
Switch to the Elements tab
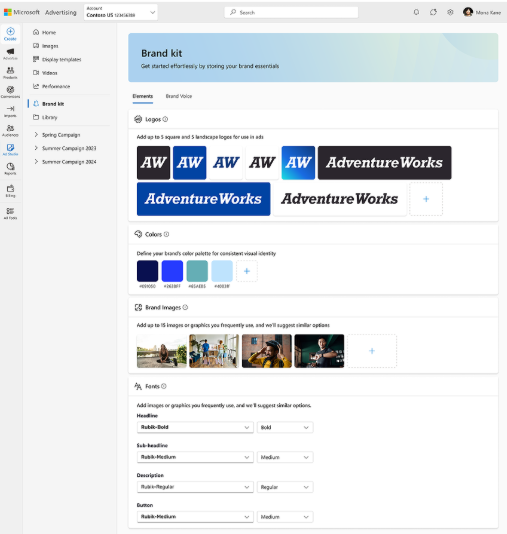point(143,96)
